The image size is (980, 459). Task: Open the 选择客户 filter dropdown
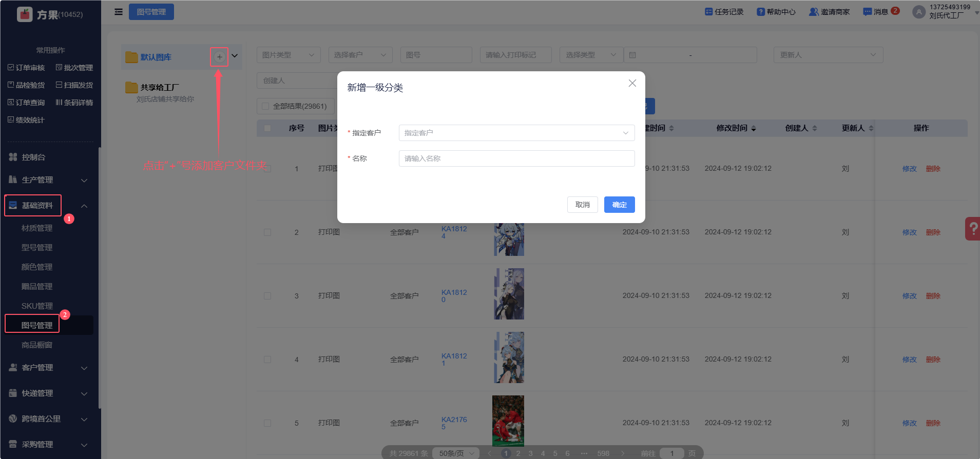(360, 55)
